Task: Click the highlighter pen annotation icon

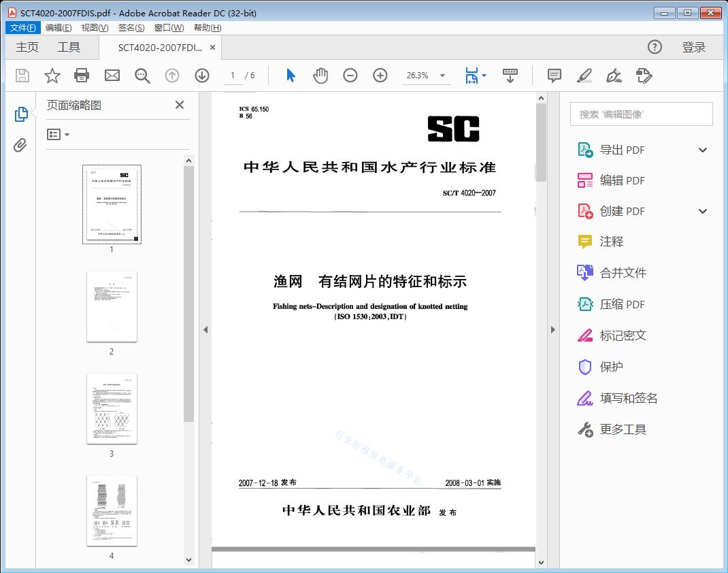Action: [584, 76]
